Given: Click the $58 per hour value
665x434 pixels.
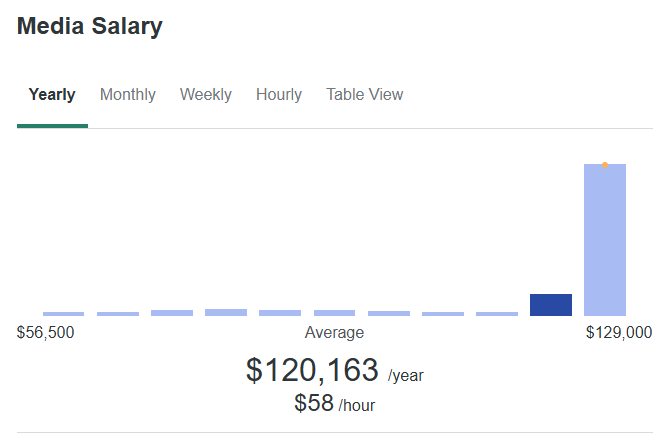Looking at the screenshot, I should (314, 403).
